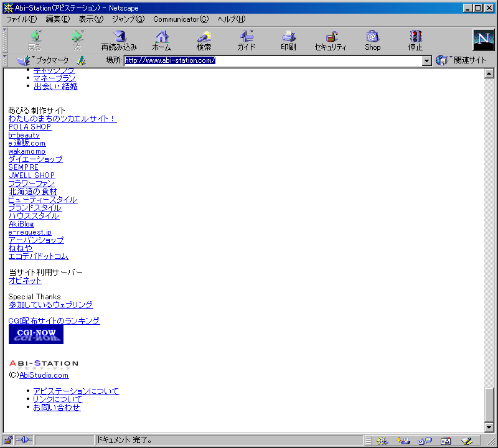This screenshot has height=448, width=498.
Task: Open the ねねや link
Action: 21,248
